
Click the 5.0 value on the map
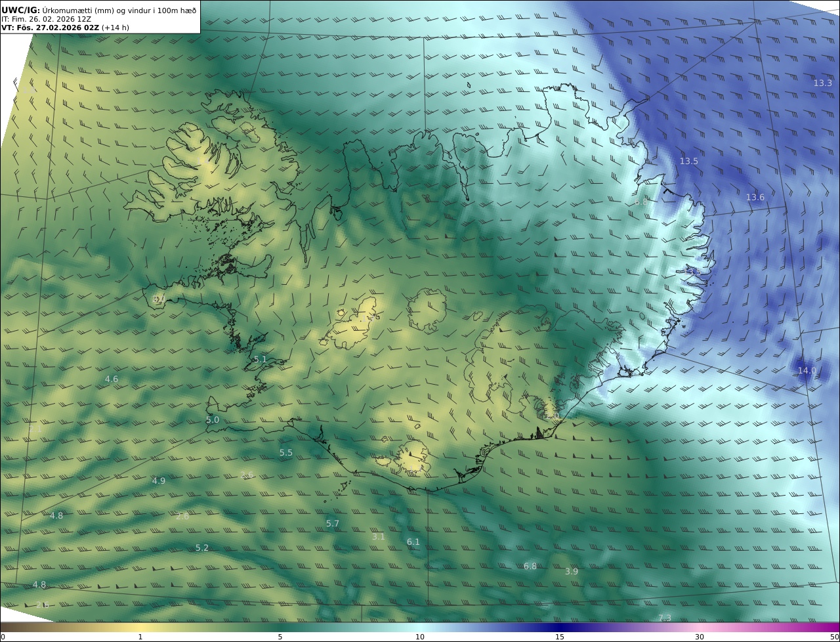[x=213, y=419]
